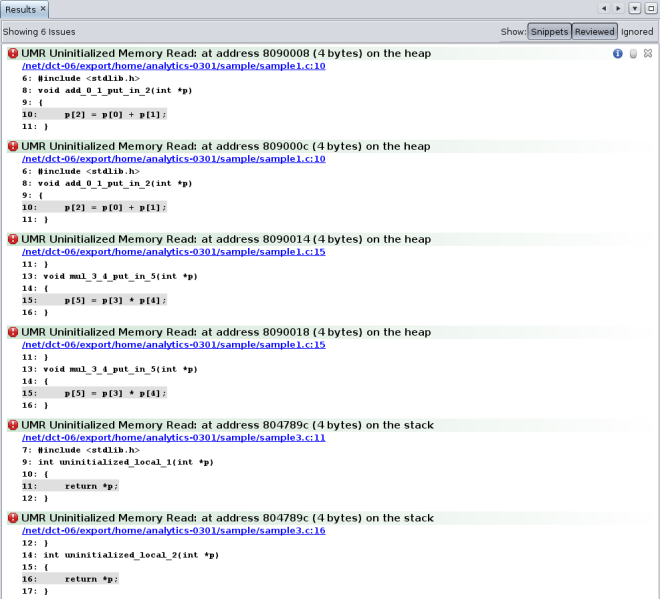Close the Results tab with its X
Viewport: 660px width, 599px height.
(43, 8)
